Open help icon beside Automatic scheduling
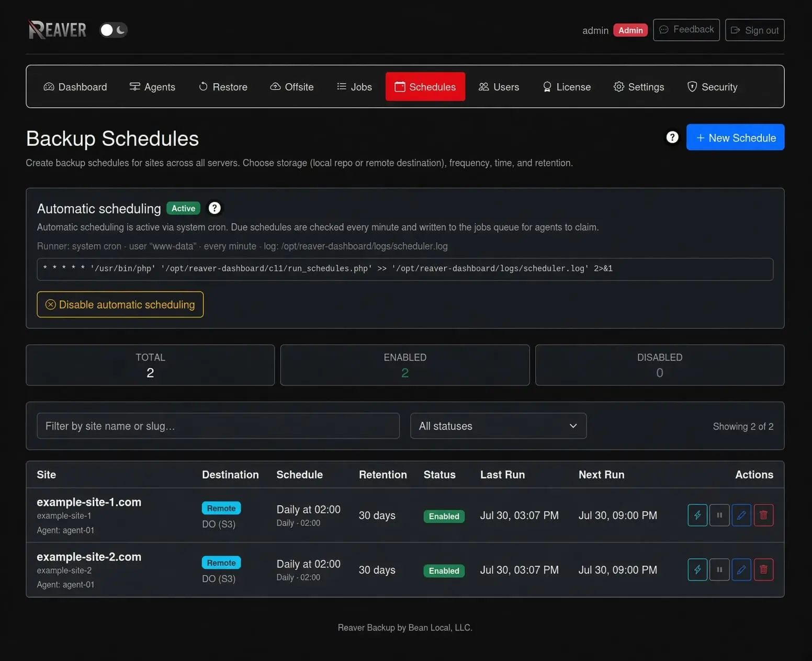The width and height of the screenshot is (812, 661). pos(215,208)
